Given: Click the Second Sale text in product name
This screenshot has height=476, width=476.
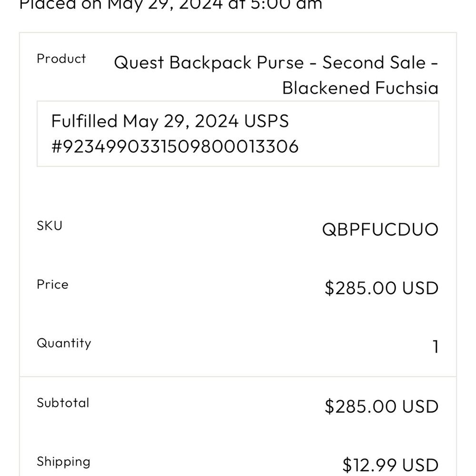Looking at the screenshot, I should pos(374,62).
